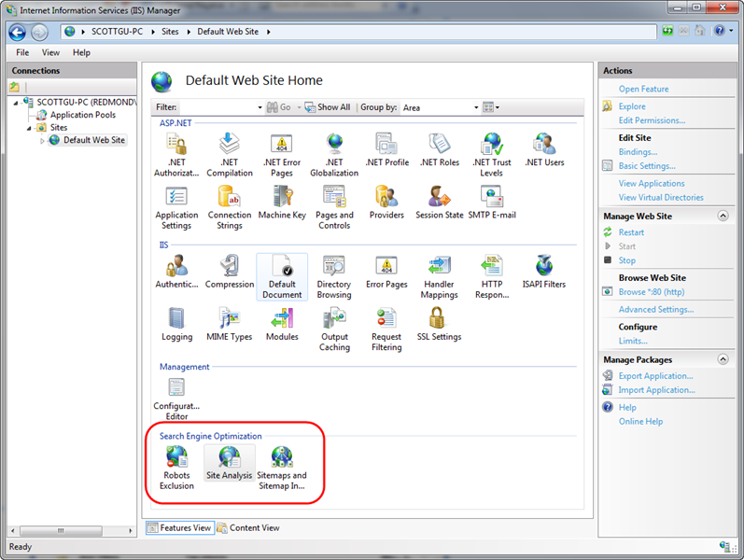Viewport: 744px width, 560px height.
Task: Collapse the Sites tree node
Action: [29, 128]
